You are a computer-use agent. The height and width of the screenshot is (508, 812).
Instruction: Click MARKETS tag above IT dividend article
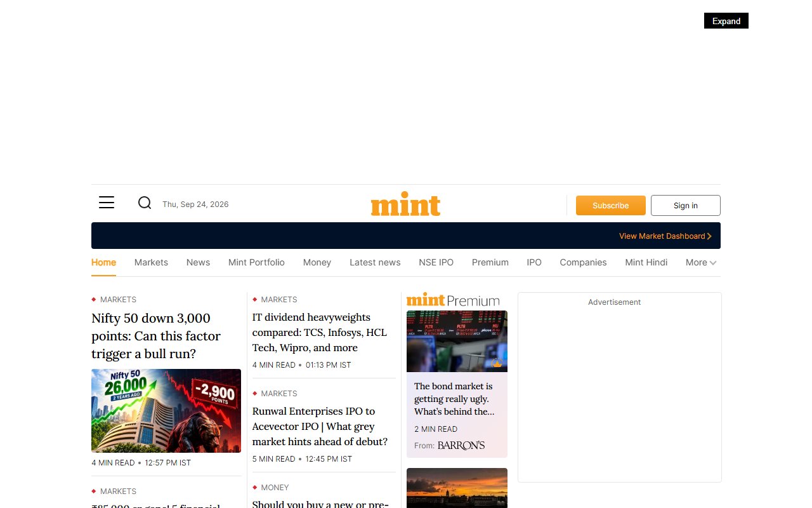click(279, 300)
